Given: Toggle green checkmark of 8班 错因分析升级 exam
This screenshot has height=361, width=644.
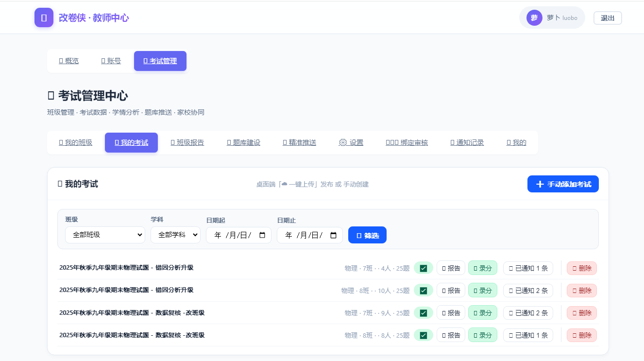Looking at the screenshot, I should 424,291.
